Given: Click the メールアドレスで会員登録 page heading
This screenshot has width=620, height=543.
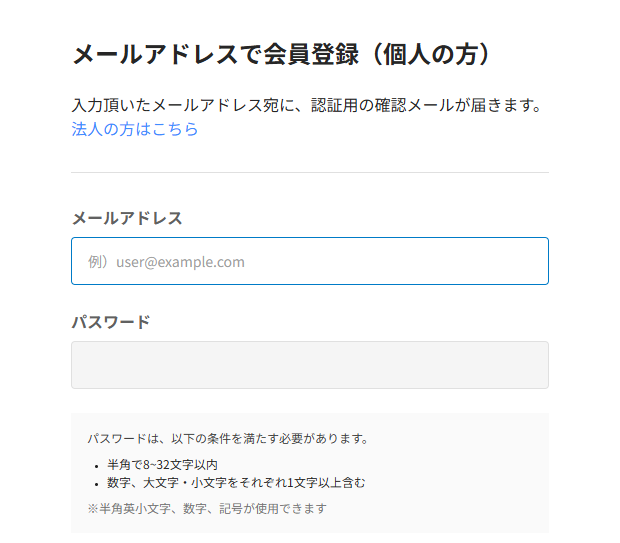Looking at the screenshot, I should [x=215, y=54].
